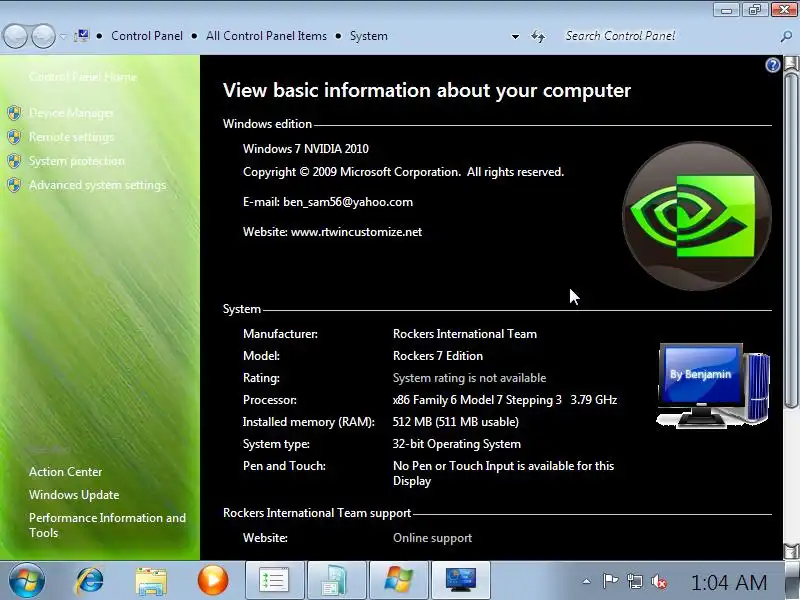Click the View basic information heading
Screen dimensions: 800x600
click(427, 90)
